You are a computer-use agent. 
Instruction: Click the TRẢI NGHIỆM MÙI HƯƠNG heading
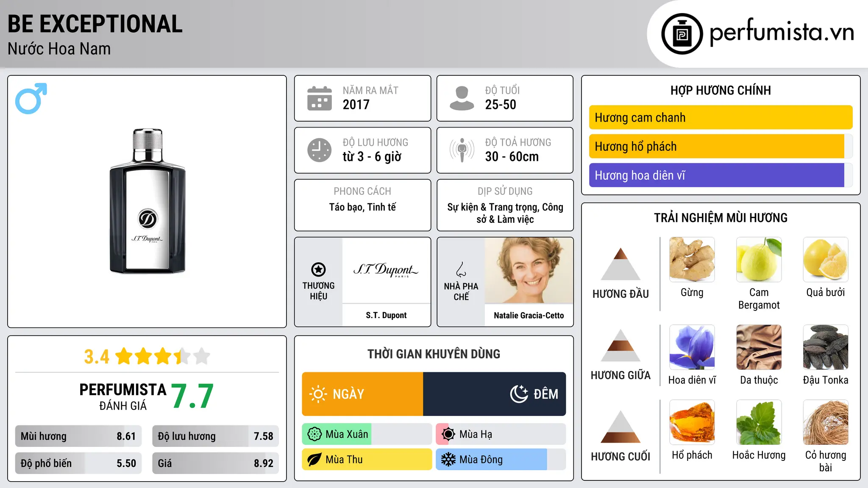pyautogui.click(x=721, y=218)
